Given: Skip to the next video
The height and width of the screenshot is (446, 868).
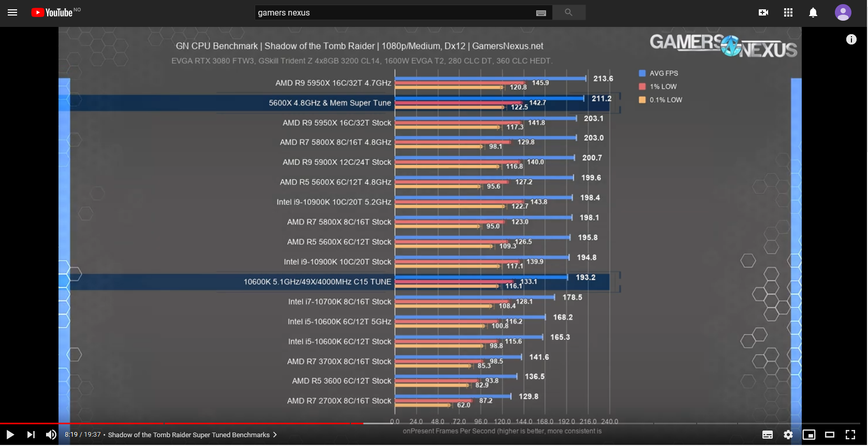Looking at the screenshot, I should [31, 435].
